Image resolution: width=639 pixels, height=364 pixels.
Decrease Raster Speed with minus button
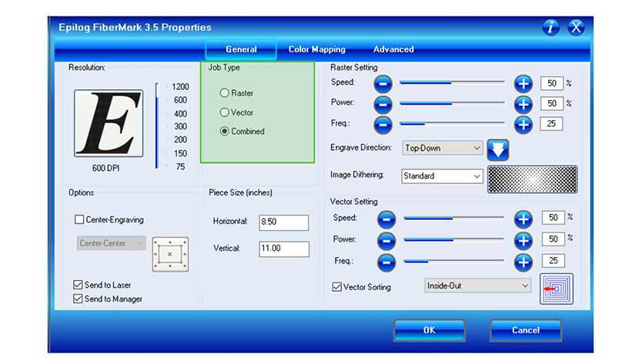383,84
